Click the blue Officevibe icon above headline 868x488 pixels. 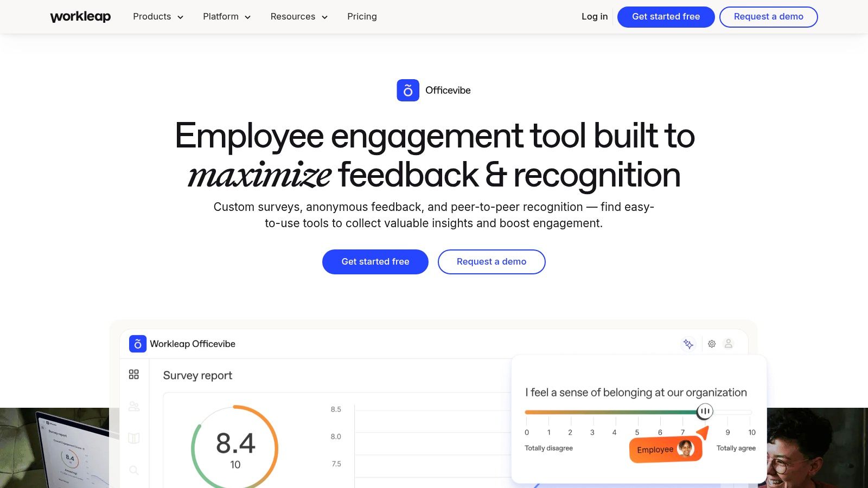point(408,91)
